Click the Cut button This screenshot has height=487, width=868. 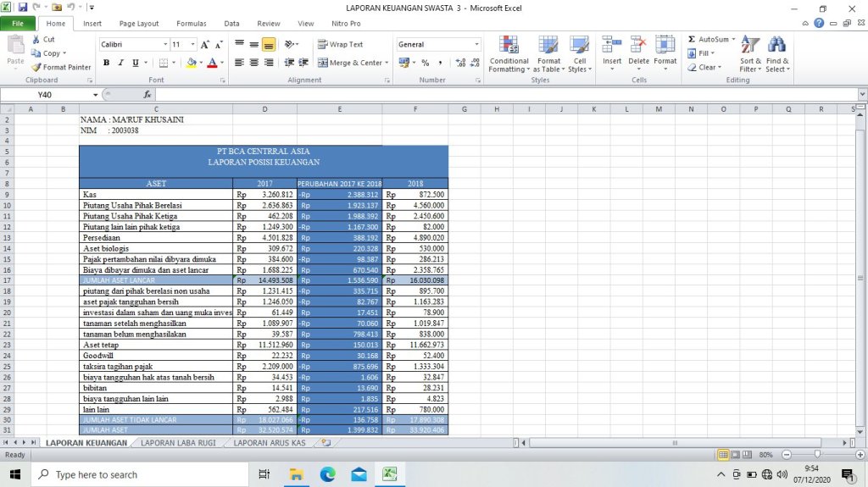[43, 39]
